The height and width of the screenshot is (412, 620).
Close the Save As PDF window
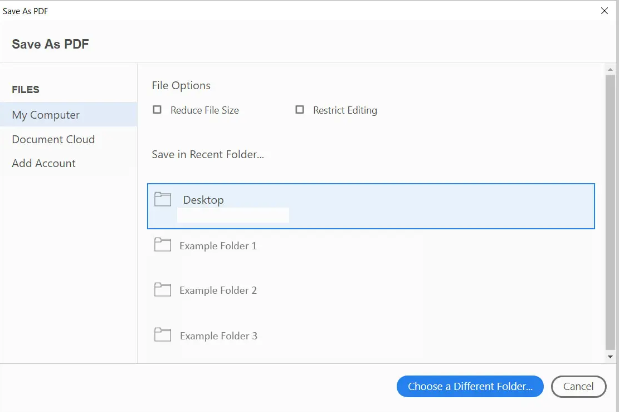click(x=604, y=11)
